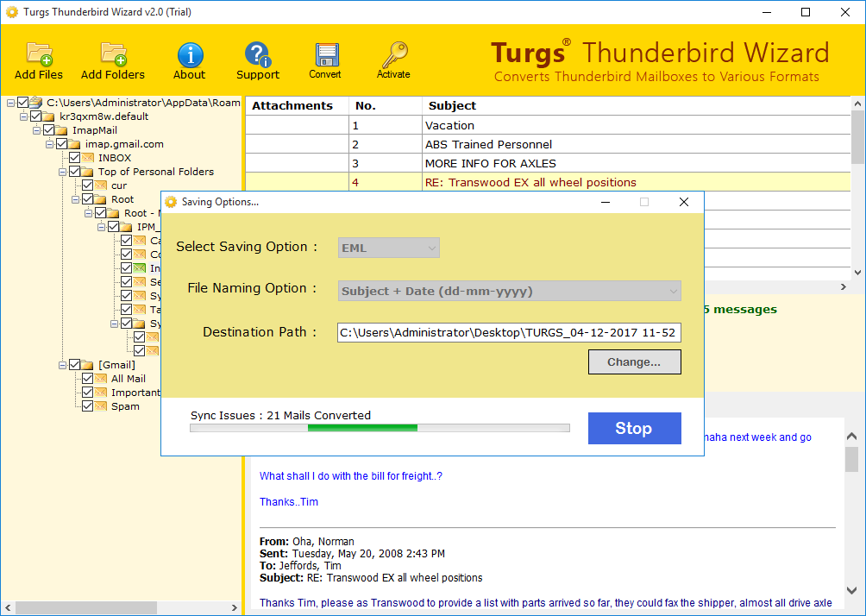
Task: Collapse the [Gmail] tree node
Action: (62, 365)
